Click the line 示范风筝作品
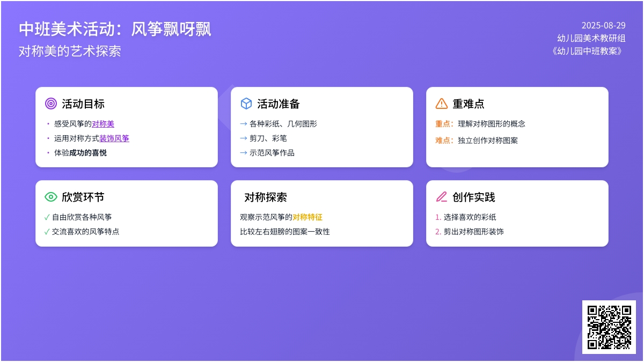This screenshot has height=362, width=644. click(x=272, y=153)
